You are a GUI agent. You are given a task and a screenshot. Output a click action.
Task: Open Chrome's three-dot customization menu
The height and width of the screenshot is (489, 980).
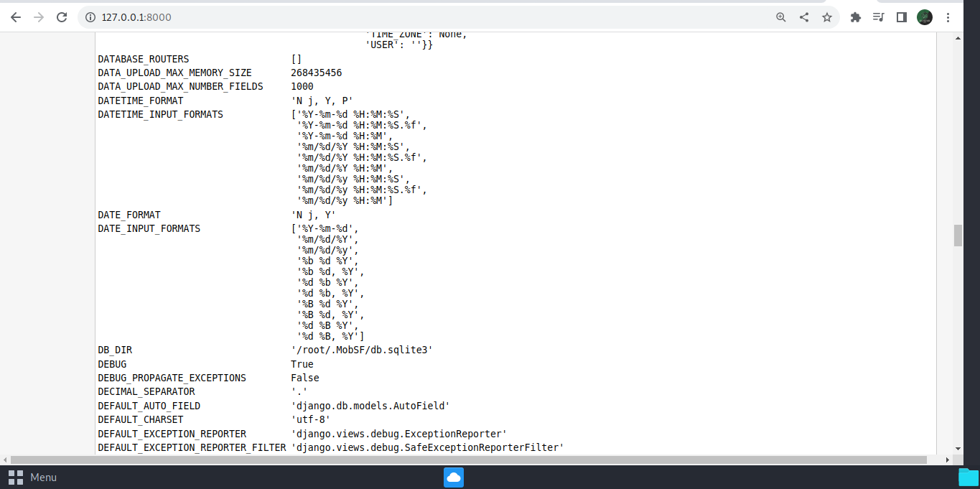pyautogui.click(x=948, y=17)
